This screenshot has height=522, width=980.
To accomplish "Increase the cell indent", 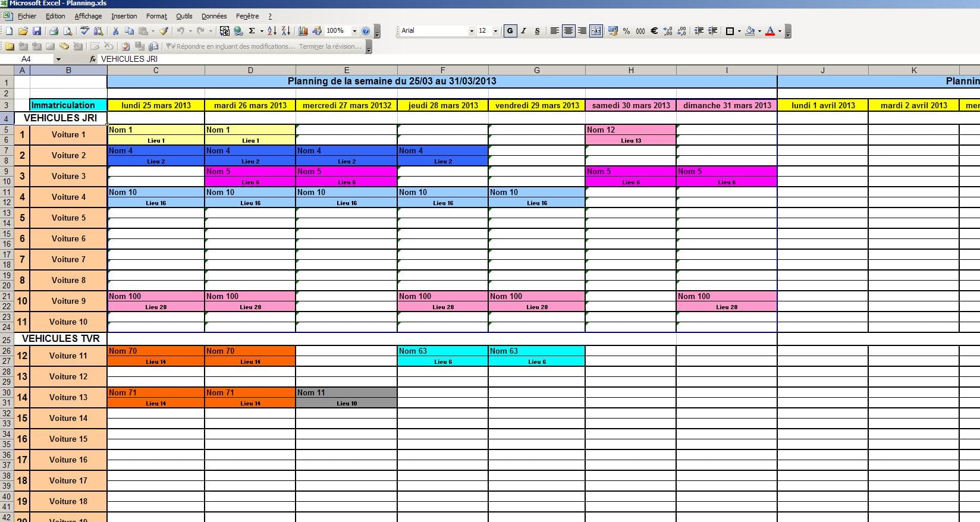I will [712, 31].
